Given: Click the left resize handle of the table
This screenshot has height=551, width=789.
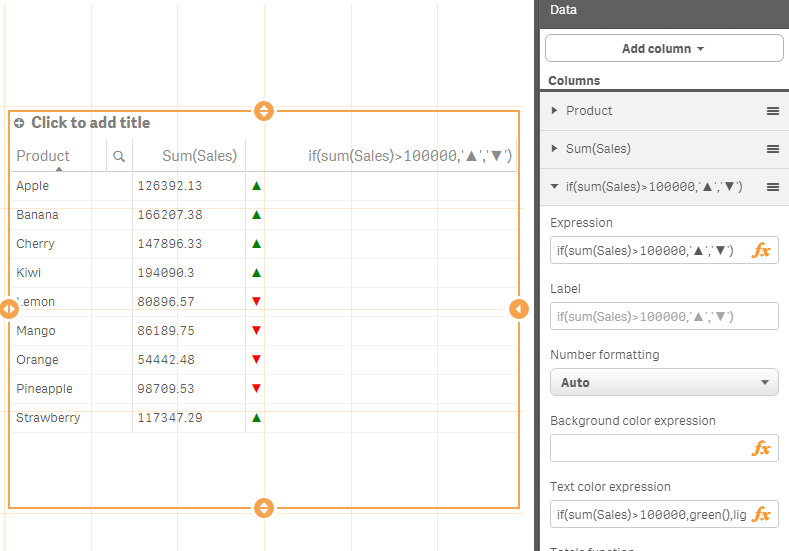Looking at the screenshot, I should 9,309.
